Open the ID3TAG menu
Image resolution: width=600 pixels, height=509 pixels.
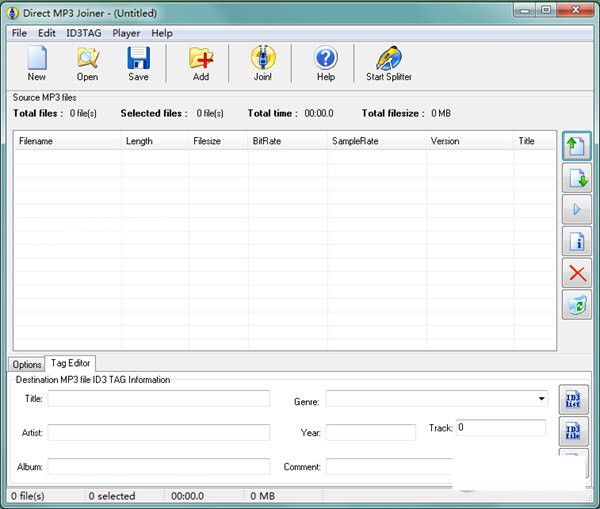click(84, 33)
